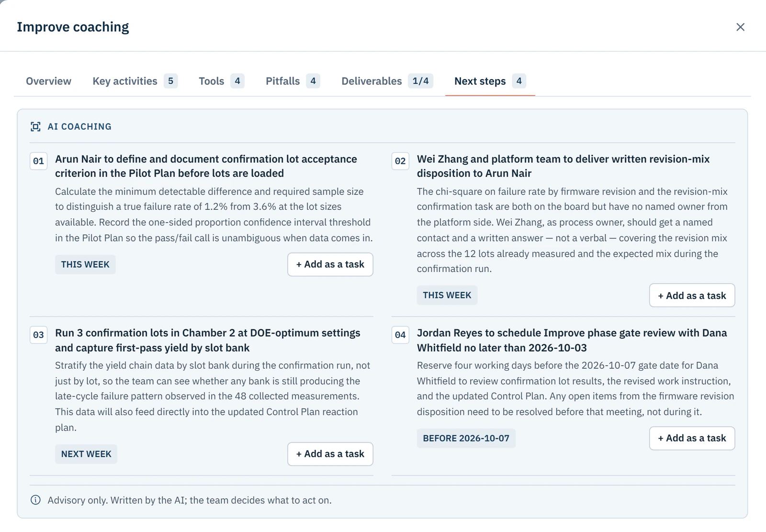Click THIS WEEK tag under Wei Zhang step
Viewport: 766px width, 532px height.
click(x=447, y=295)
